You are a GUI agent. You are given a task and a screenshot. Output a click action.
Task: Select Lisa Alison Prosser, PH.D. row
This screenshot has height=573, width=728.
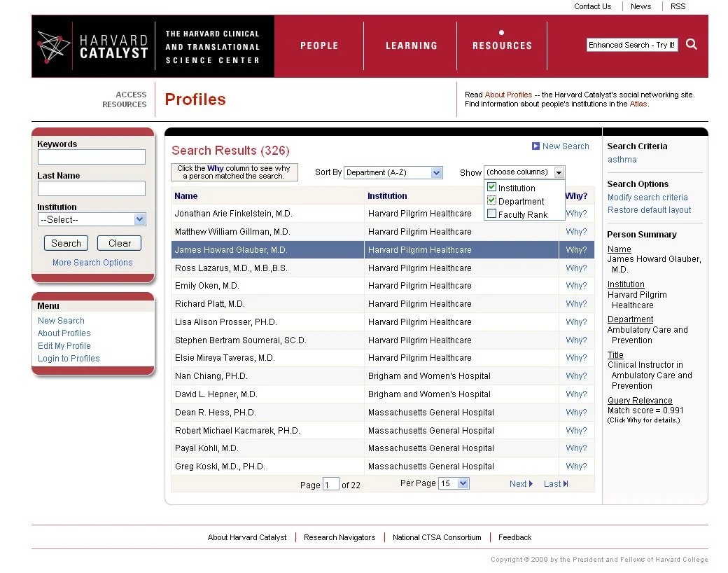coord(383,322)
